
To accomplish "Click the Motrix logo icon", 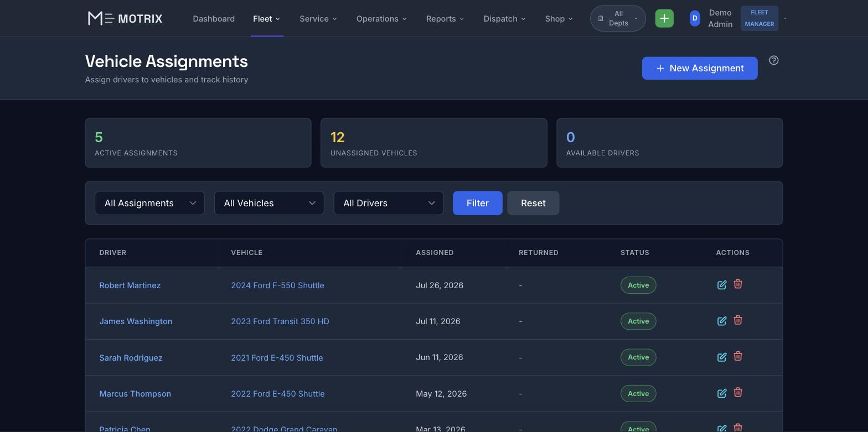I will [101, 18].
